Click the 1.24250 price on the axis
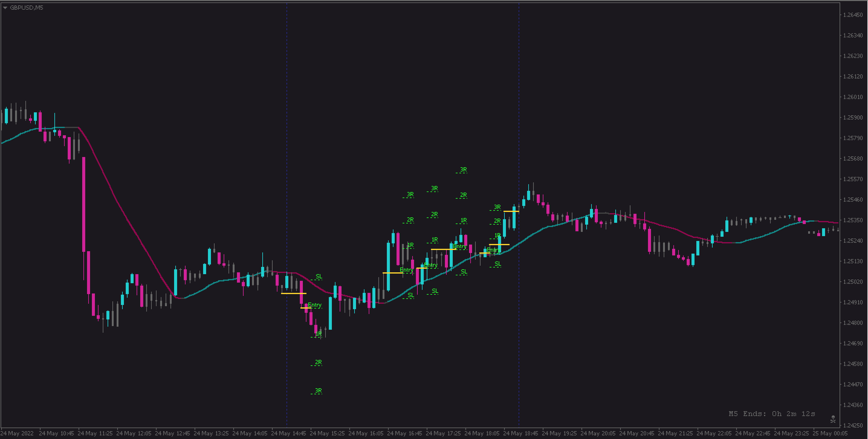The image size is (868, 439). (x=853, y=425)
